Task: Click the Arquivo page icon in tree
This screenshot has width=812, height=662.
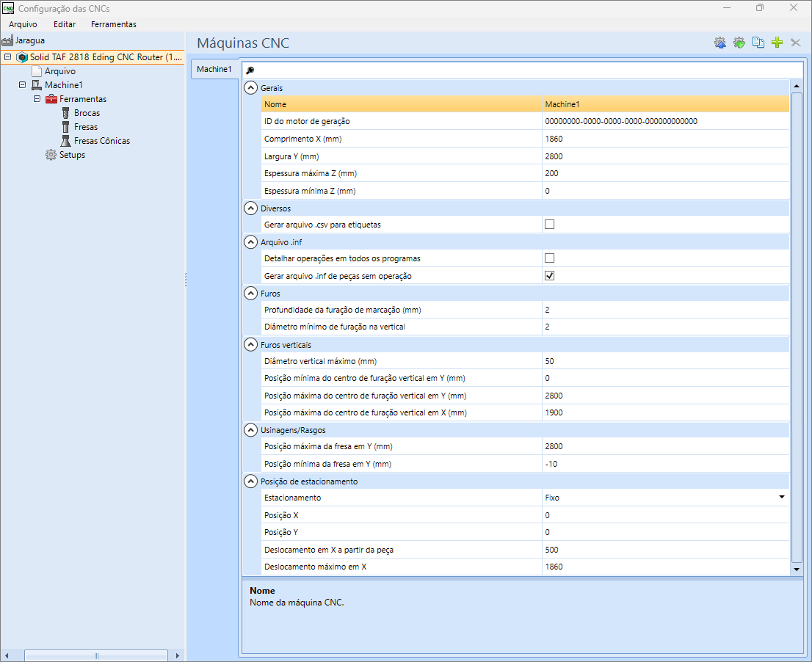Action: coord(36,71)
